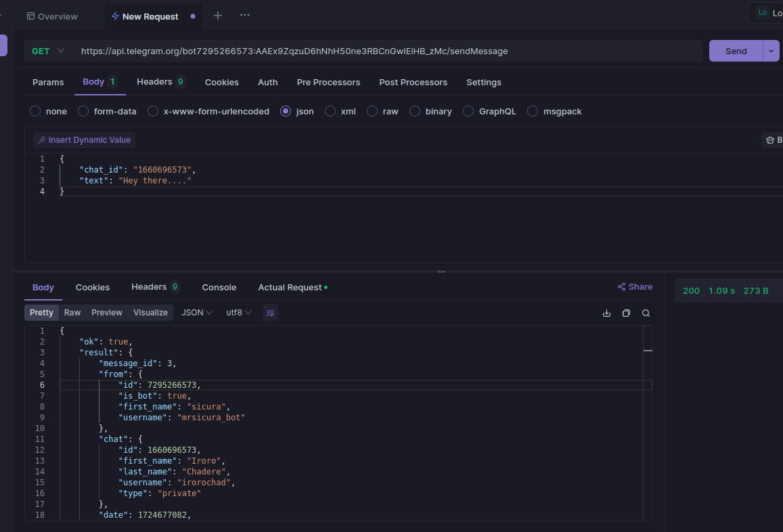Click the 273 B response size
This screenshot has width=783, height=532.
[755, 291]
